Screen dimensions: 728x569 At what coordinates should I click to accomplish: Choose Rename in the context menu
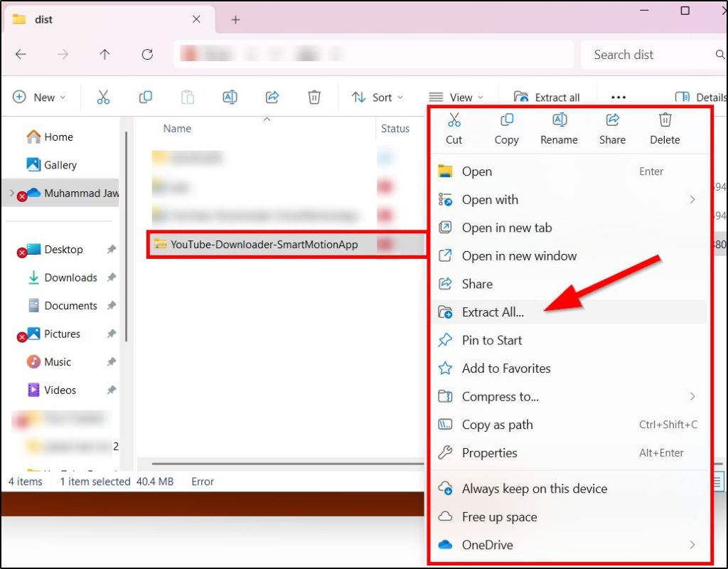point(559,129)
